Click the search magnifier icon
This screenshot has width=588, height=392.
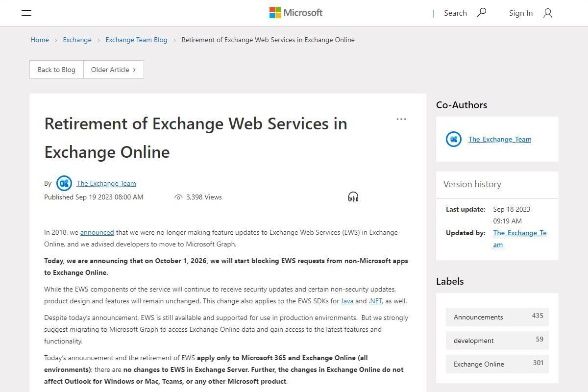pos(482,12)
